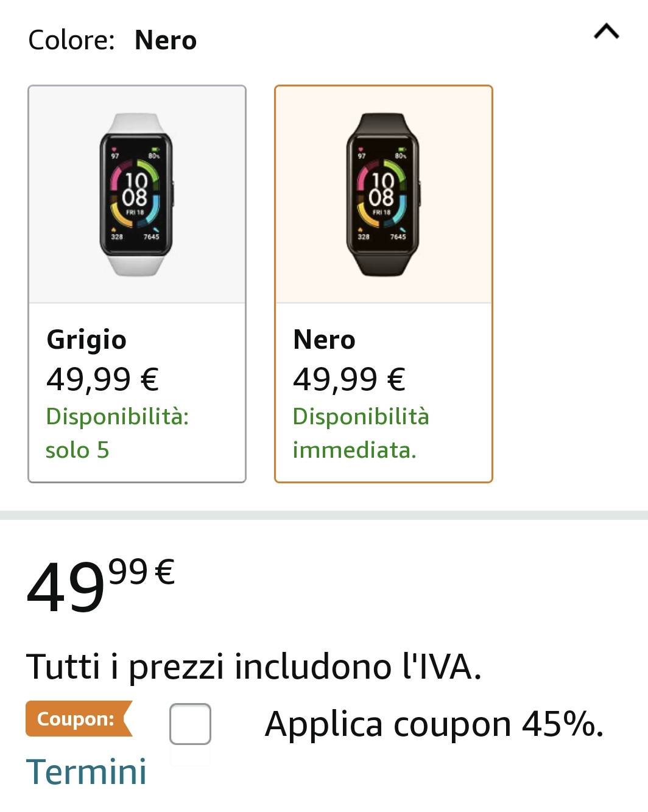Click "Tutti i prezzi includono l'IVA" text
This screenshot has height=812, width=648.
tap(254, 666)
